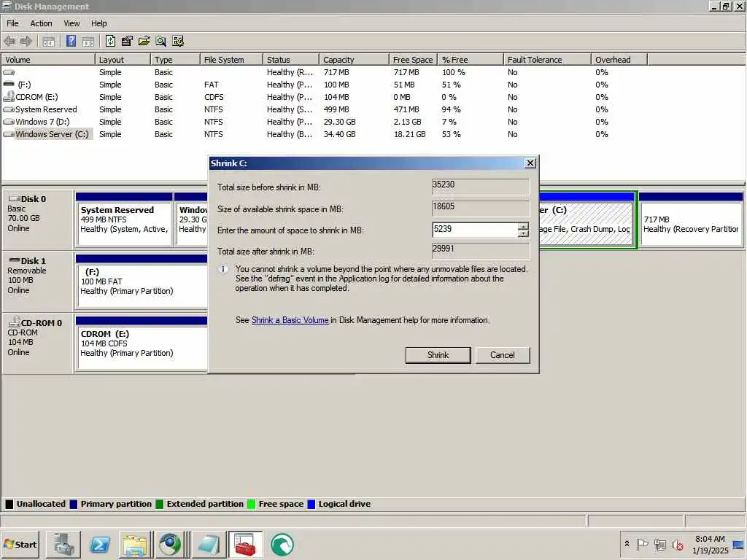Open the green round app on taskbar

282,545
